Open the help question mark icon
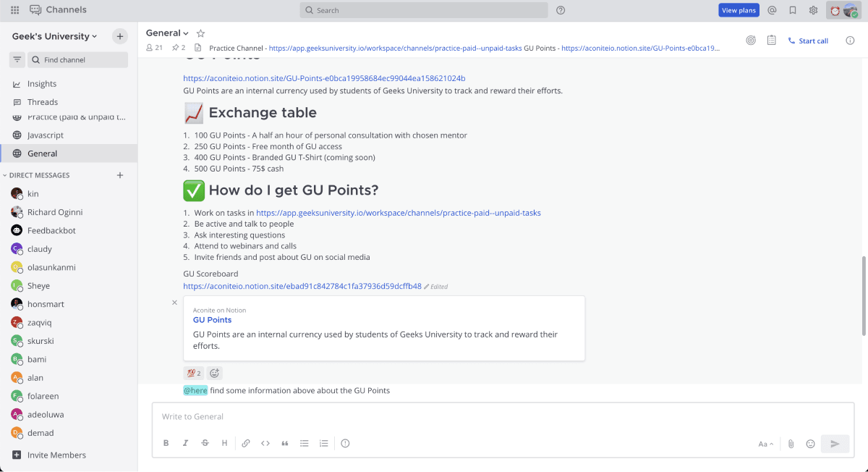The width and height of the screenshot is (868, 472). coord(561,10)
